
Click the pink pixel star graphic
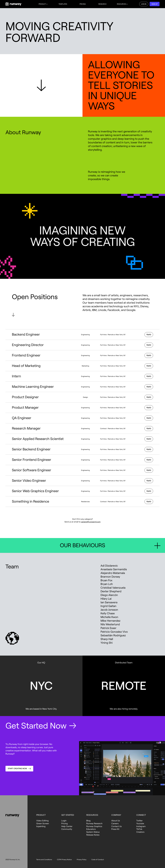point(7,267)
